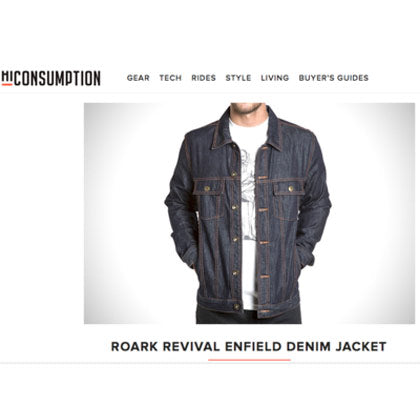Open Buyer's Guides from navigation
The height and width of the screenshot is (420, 420).
334,78
